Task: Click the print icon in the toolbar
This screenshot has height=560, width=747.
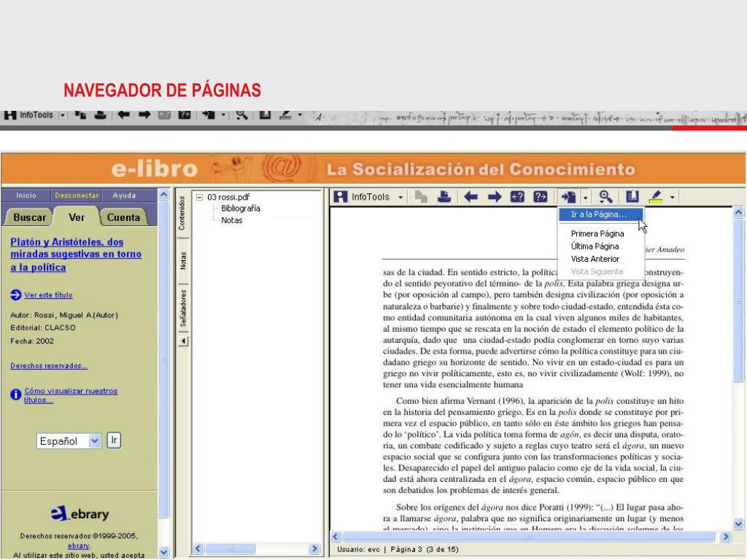Action: click(x=444, y=197)
